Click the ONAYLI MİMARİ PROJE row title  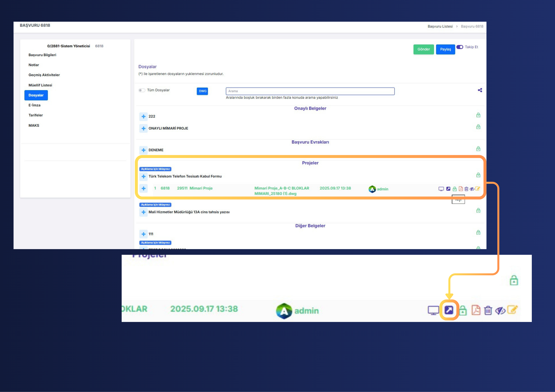pyautogui.click(x=168, y=128)
